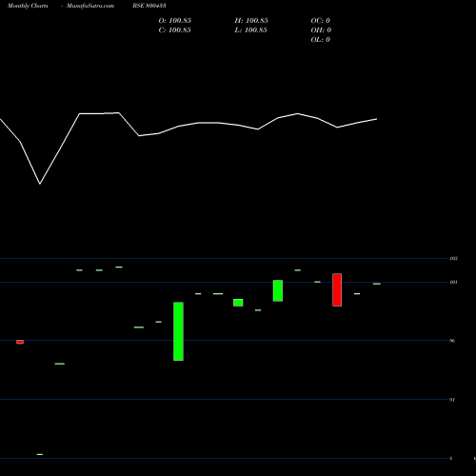
Task: Click the 'OH: 0' reading
Action: [x=321, y=30]
